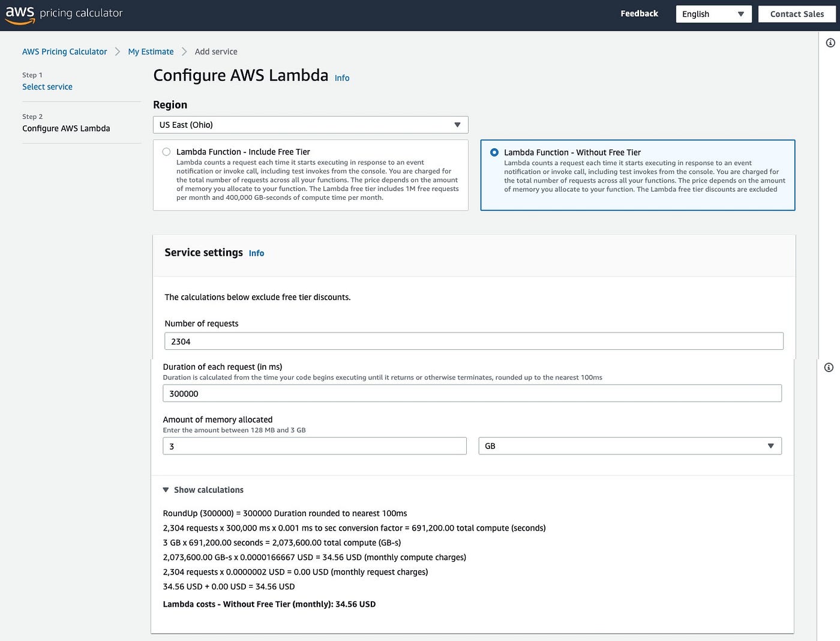Select the Lambda Function - Without Free Tier option
Screen dimensions: 840x641
(x=494, y=152)
